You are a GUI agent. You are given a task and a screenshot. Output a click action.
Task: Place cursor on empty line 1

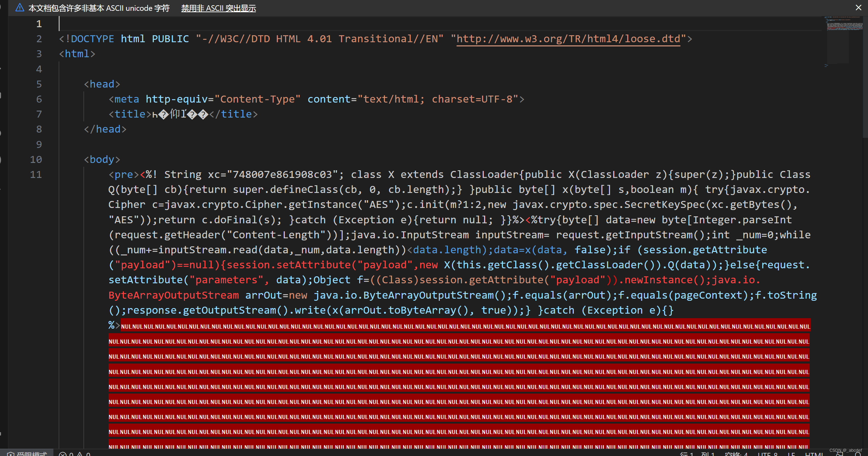(x=279, y=24)
